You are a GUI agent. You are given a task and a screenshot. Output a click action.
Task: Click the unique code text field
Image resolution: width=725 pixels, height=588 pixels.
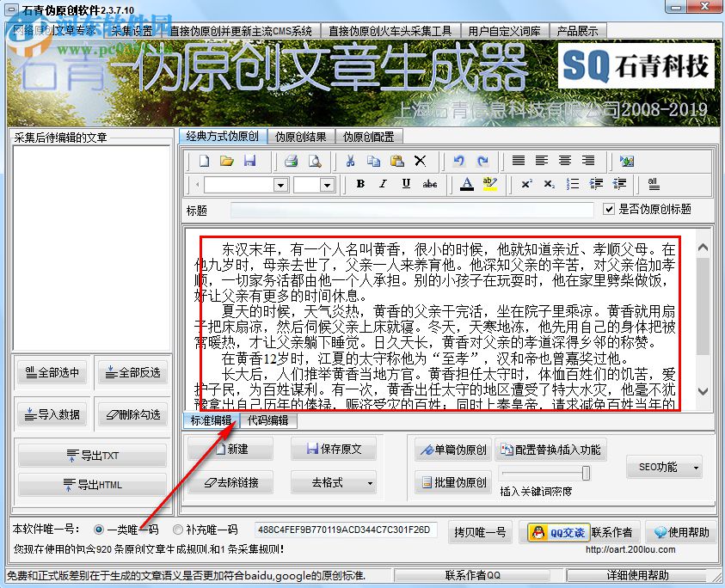pyautogui.click(x=346, y=530)
